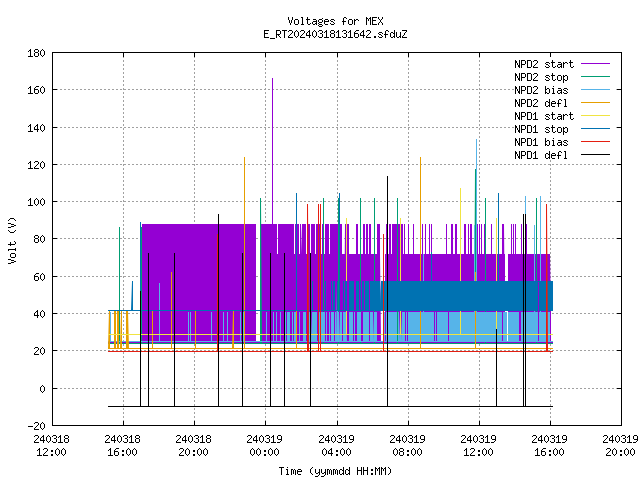Click the 'NPD2 defl' legend label
640x480 pixels.
541,103
